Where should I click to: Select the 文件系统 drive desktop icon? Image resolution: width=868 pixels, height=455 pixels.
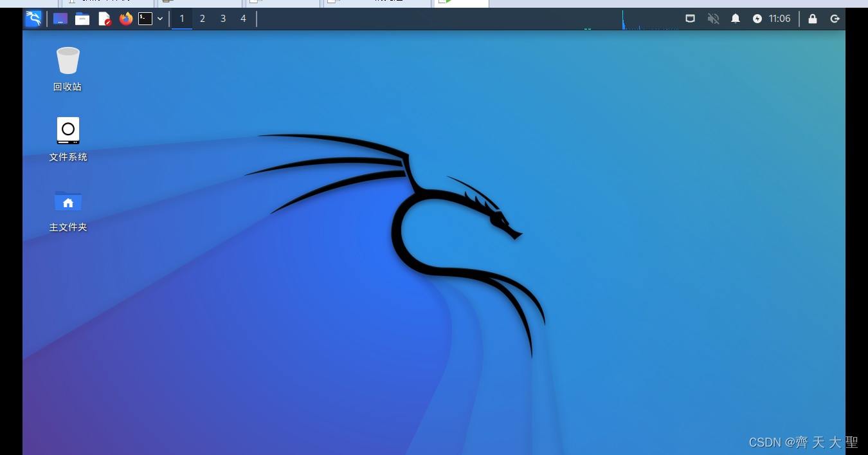[x=68, y=131]
